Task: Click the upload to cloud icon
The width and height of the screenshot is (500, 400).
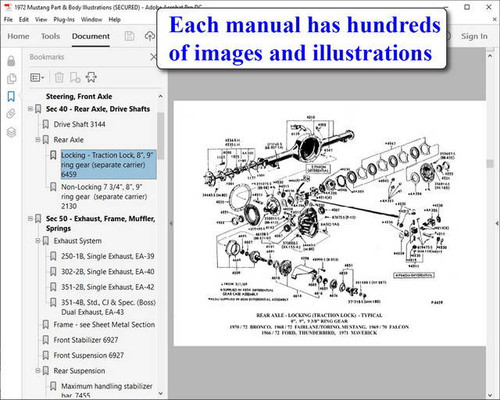Action: click(150, 36)
